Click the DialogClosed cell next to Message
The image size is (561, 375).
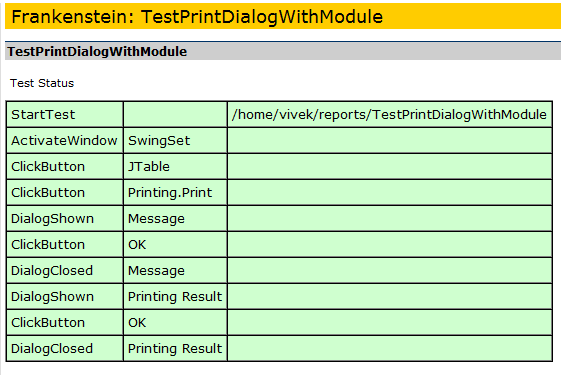[x=65, y=271]
